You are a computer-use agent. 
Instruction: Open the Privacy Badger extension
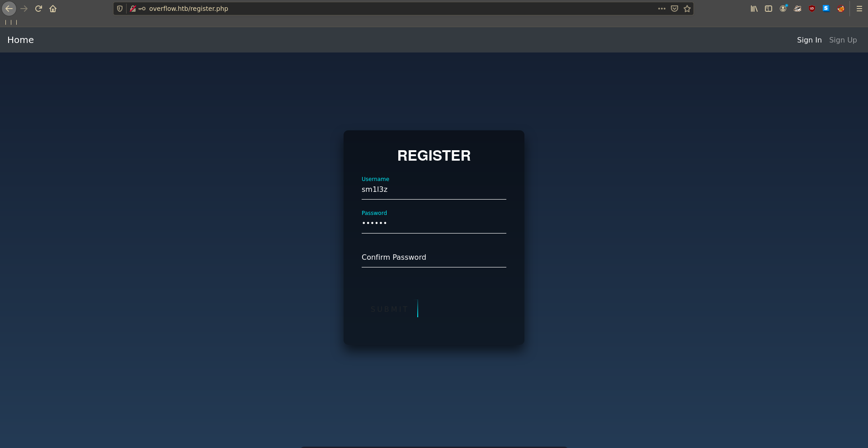pyautogui.click(x=797, y=9)
